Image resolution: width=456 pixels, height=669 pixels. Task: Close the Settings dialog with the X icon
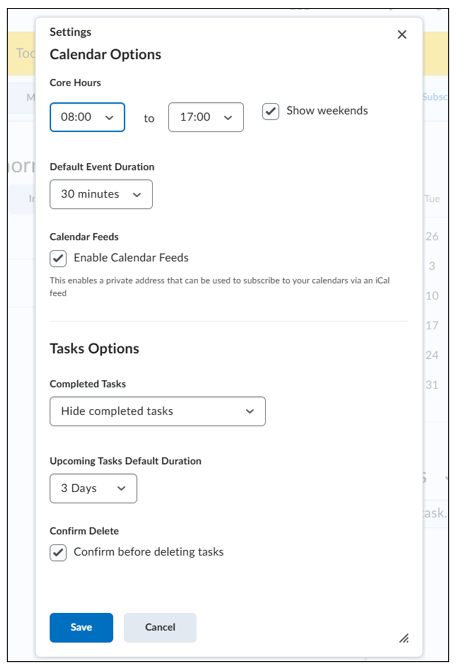[x=401, y=35]
